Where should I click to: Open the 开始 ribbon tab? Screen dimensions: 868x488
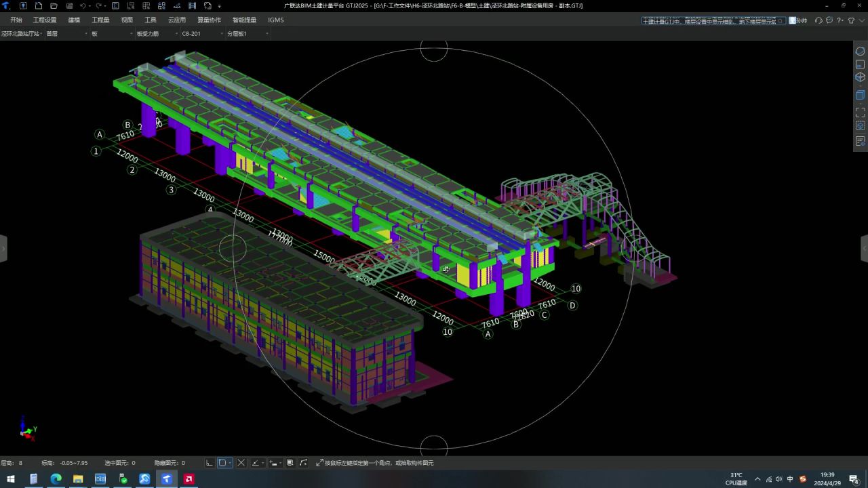click(16, 20)
